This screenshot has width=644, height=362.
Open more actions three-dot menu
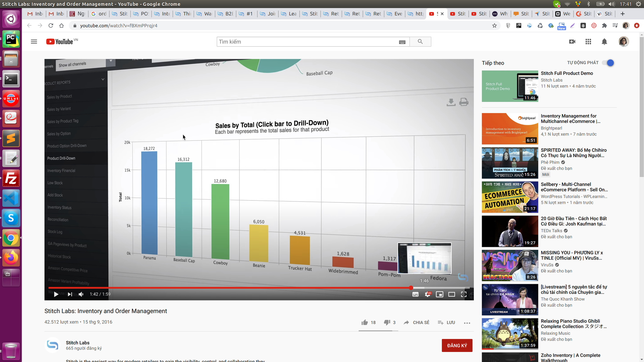click(467, 323)
